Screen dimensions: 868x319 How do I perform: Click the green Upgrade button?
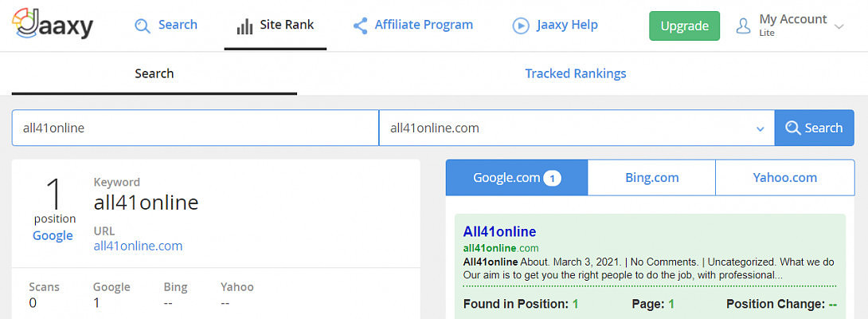pos(684,26)
